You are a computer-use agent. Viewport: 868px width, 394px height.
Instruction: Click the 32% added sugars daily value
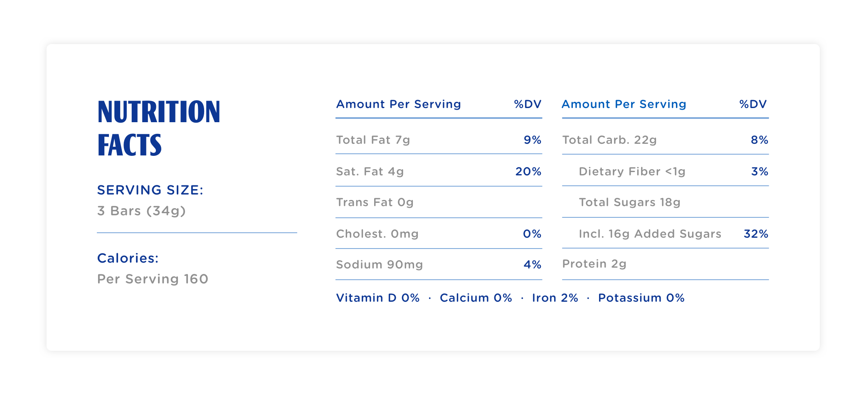coord(756,234)
